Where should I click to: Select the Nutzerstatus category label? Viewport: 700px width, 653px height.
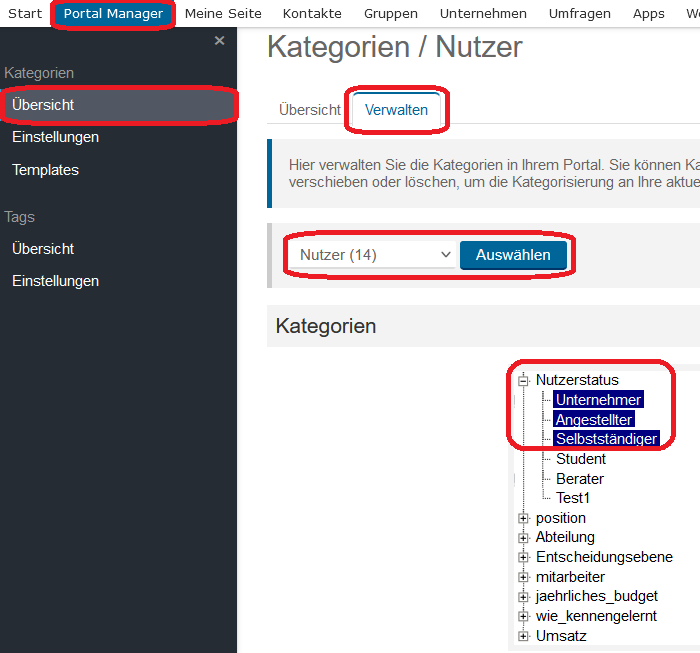click(x=577, y=380)
